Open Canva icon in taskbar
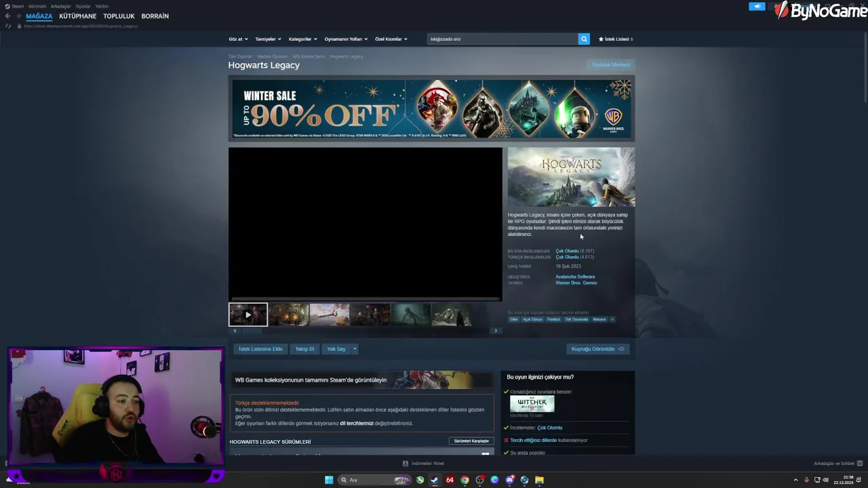This screenshot has height=488, width=868. [x=494, y=480]
